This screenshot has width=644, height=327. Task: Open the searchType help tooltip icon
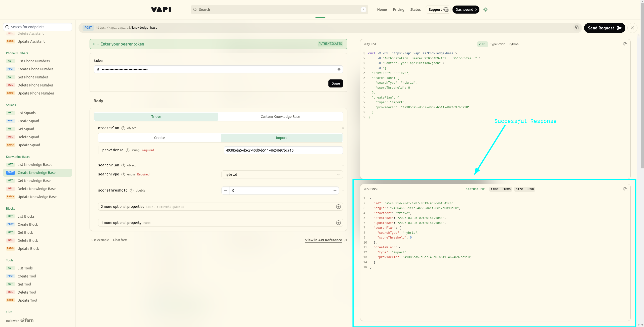(x=123, y=174)
